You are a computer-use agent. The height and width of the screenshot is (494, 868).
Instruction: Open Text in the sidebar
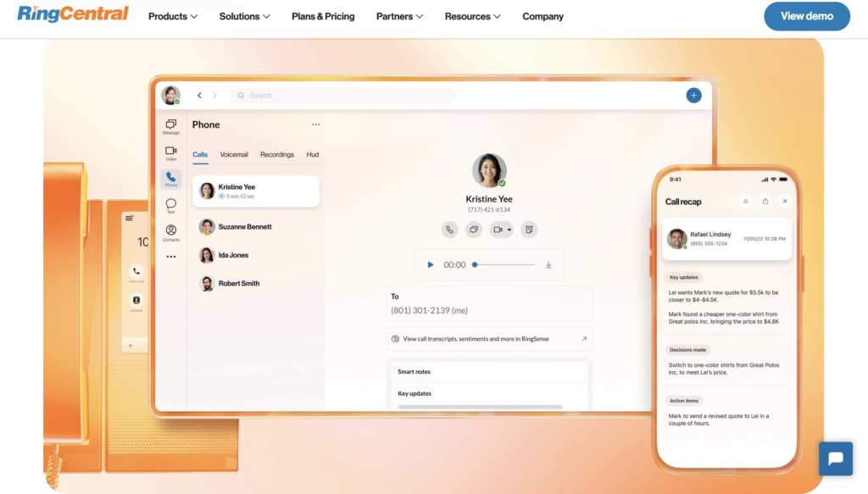click(171, 206)
